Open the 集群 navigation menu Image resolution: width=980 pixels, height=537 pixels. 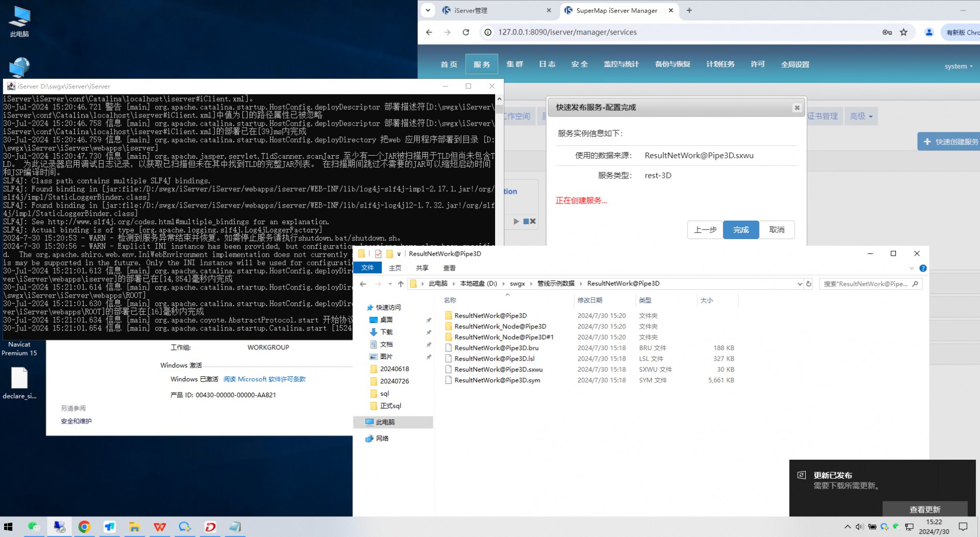(x=514, y=64)
